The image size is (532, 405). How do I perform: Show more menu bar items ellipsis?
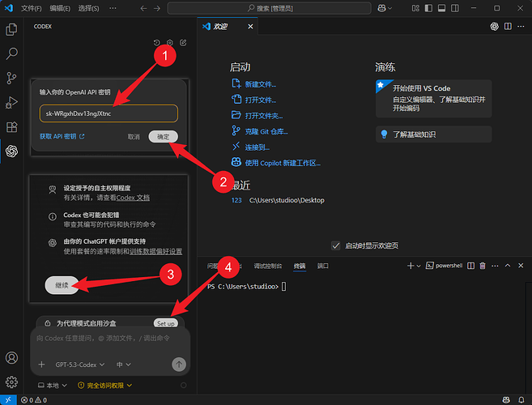(x=113, y=8)
